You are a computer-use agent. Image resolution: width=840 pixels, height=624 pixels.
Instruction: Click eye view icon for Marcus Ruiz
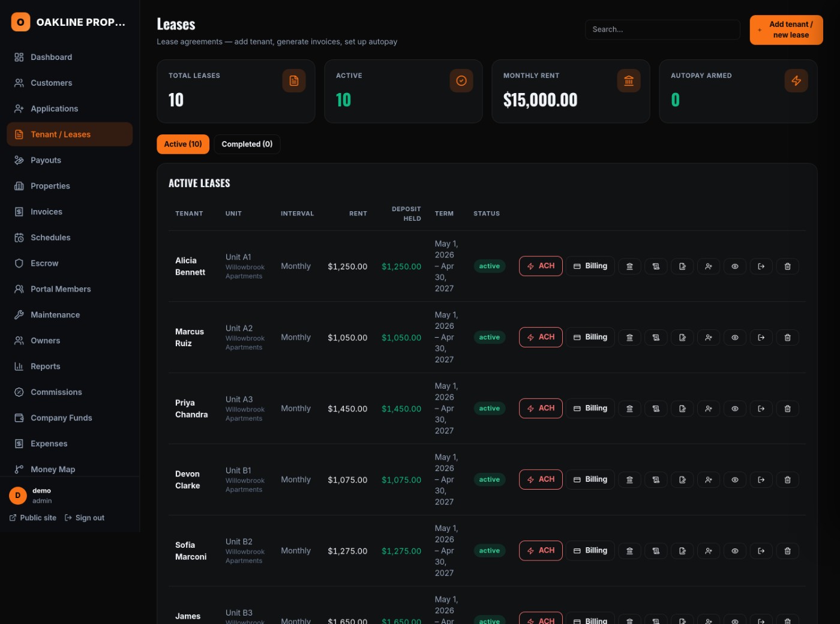[735, 338]
